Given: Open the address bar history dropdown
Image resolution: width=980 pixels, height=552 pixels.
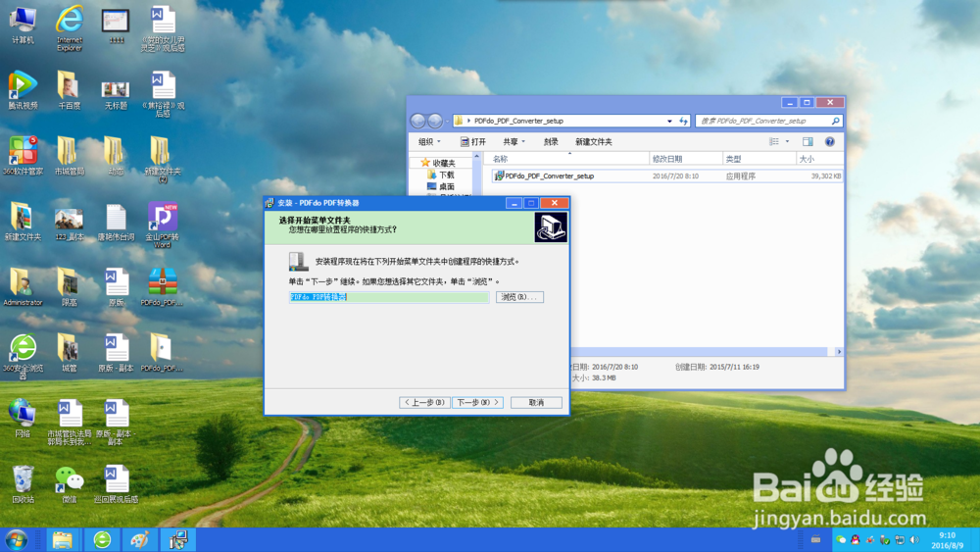Looking at the screenshot, I should (669, 121).
